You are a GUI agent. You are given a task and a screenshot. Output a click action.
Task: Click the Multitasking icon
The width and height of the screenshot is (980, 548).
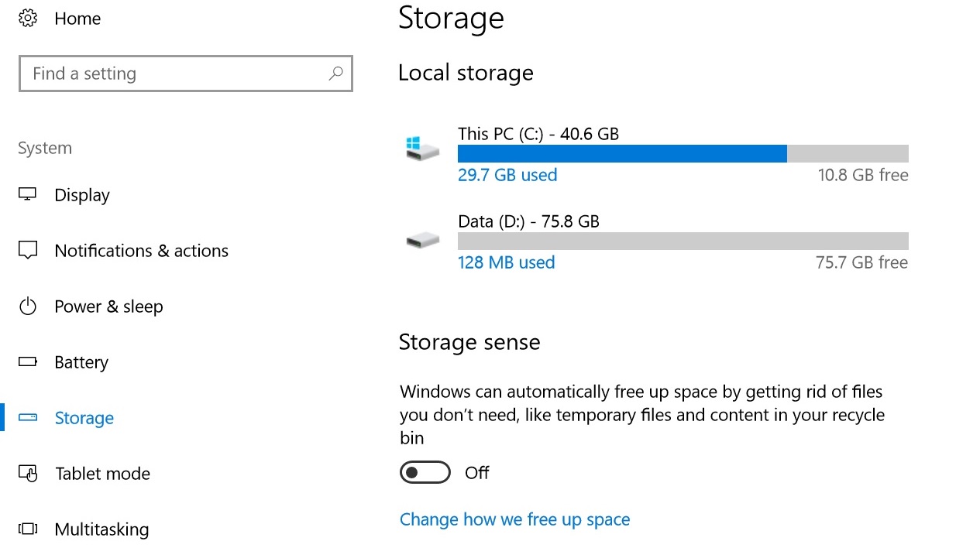pyautogui.click(x=28, y=529)
